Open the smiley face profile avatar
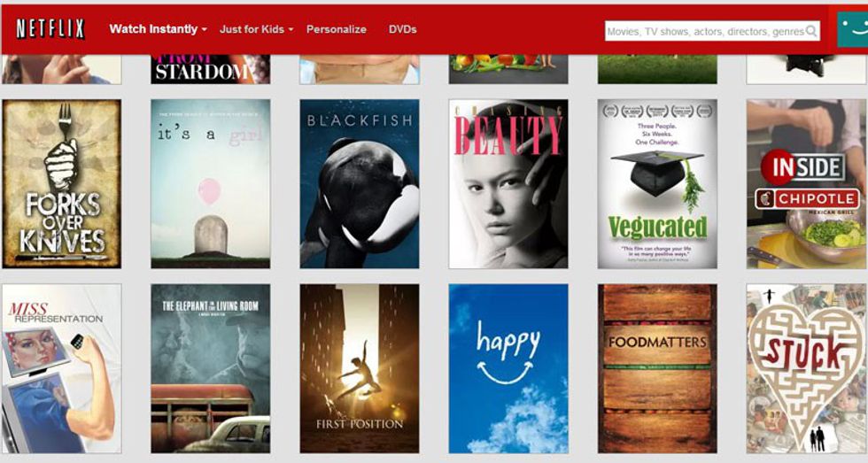The image size is (868, 463). pos(851,29)
